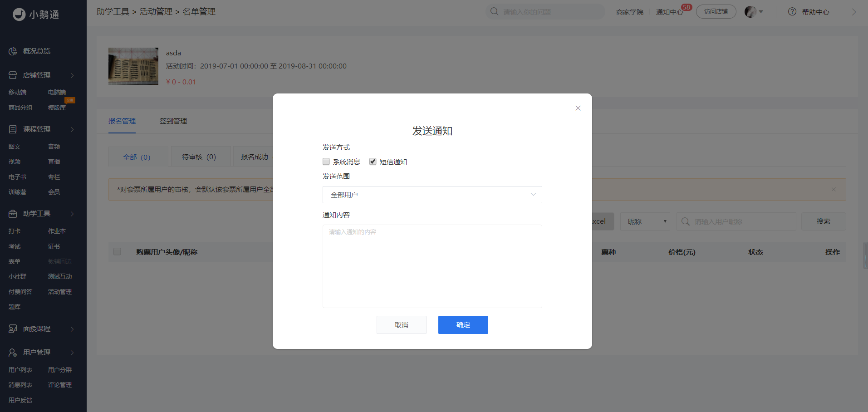Close the 发送通知 dialog with X

point(578,108)
